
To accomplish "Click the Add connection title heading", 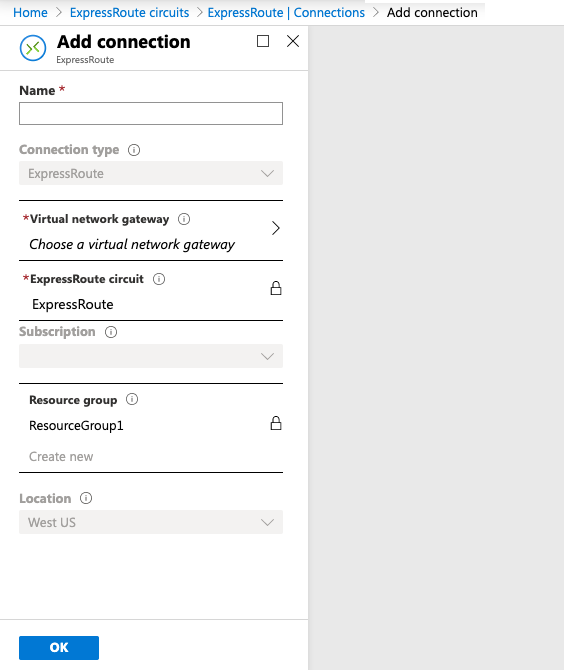I will (124, 42).
